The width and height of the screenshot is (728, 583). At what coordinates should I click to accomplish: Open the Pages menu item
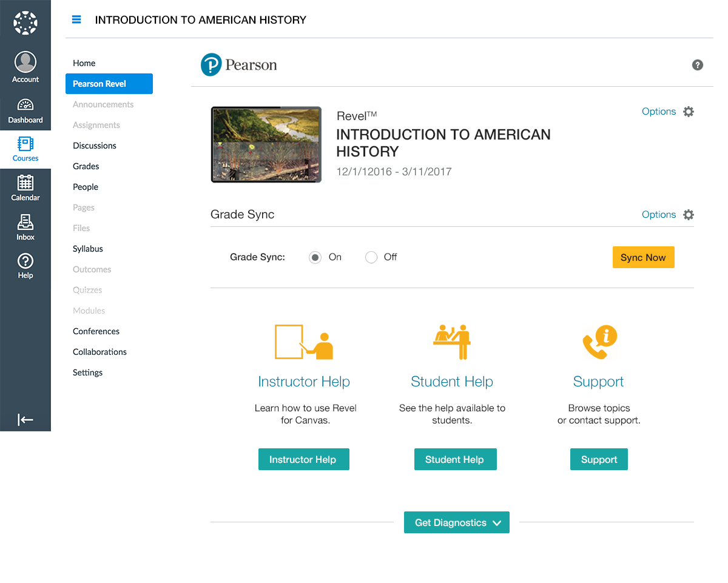click(84, 207)
